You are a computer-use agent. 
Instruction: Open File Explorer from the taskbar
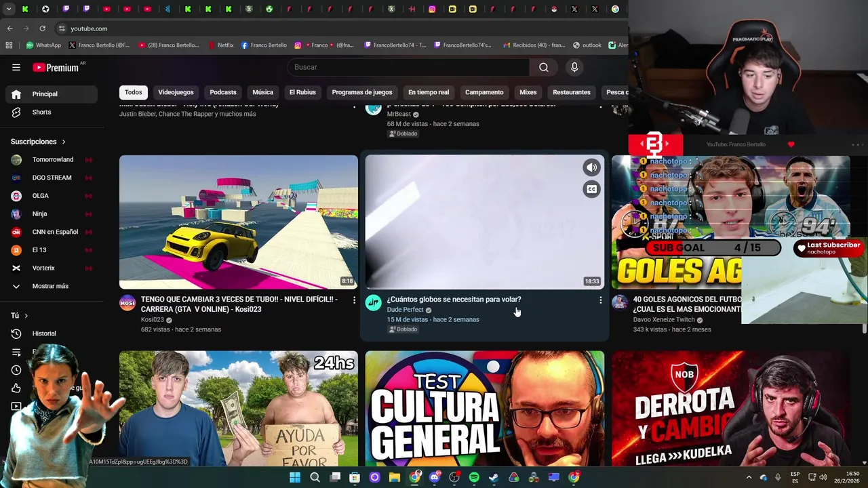(x=394, y=478)
